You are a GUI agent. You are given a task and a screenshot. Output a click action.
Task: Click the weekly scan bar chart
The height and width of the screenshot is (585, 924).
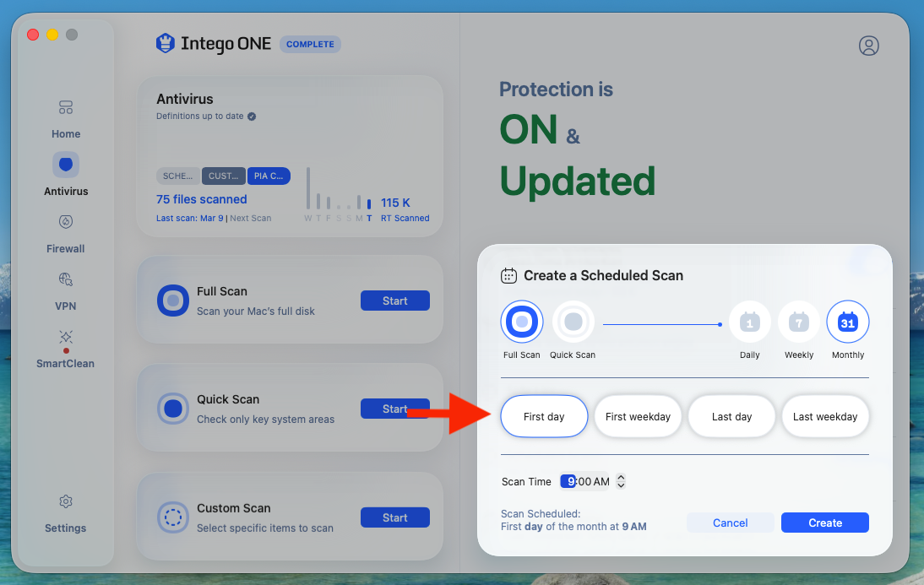(338, 194)
